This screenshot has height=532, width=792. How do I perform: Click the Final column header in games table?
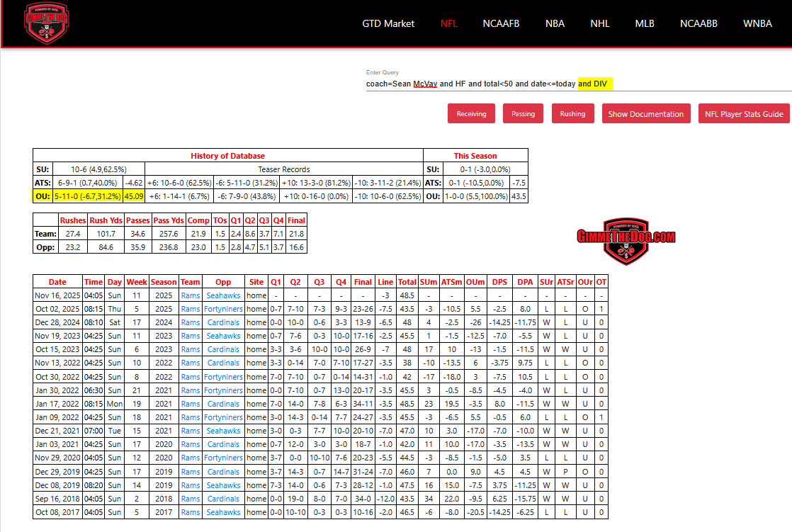(x=363, y=282)
